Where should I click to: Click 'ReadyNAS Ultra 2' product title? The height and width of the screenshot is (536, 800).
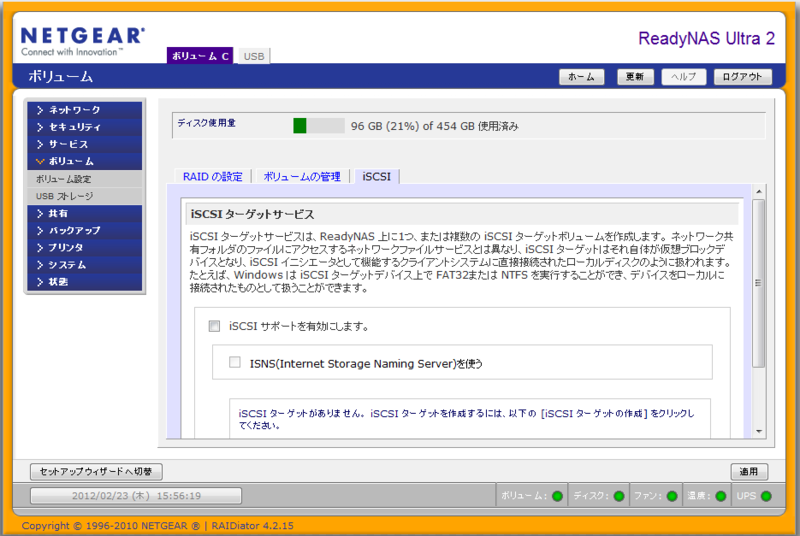[x=706, y=38]
